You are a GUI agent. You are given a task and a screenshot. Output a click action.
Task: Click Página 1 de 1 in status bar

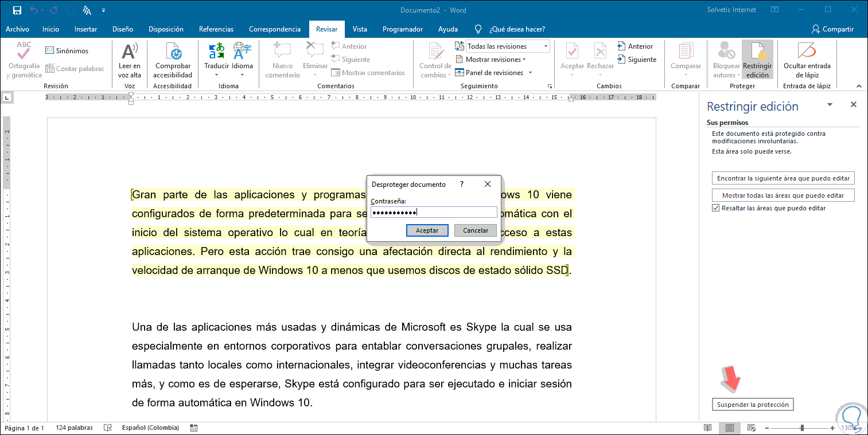click(x=24, y=428)
